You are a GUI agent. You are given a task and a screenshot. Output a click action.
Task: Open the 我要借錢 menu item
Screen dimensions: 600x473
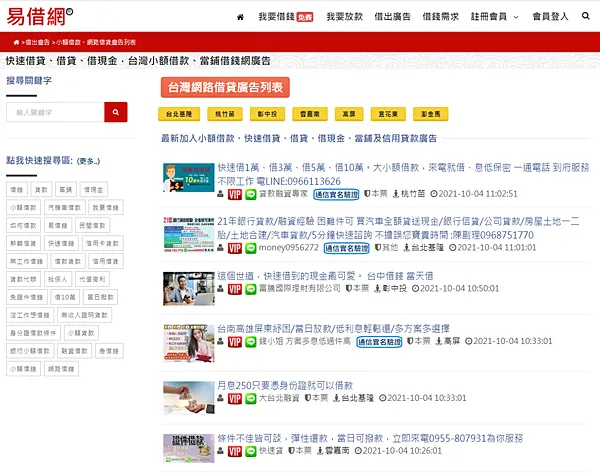point(276,16)
